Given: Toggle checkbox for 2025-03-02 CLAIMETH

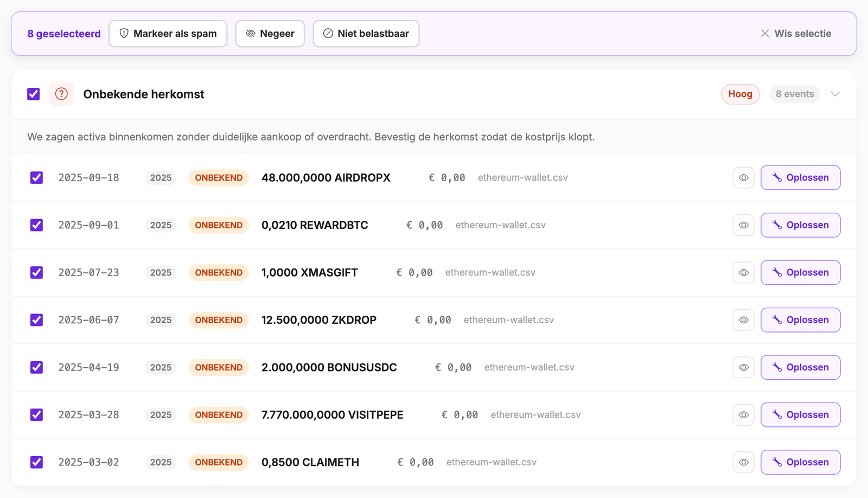Looking at the screenshot, I should pos(36,462).
